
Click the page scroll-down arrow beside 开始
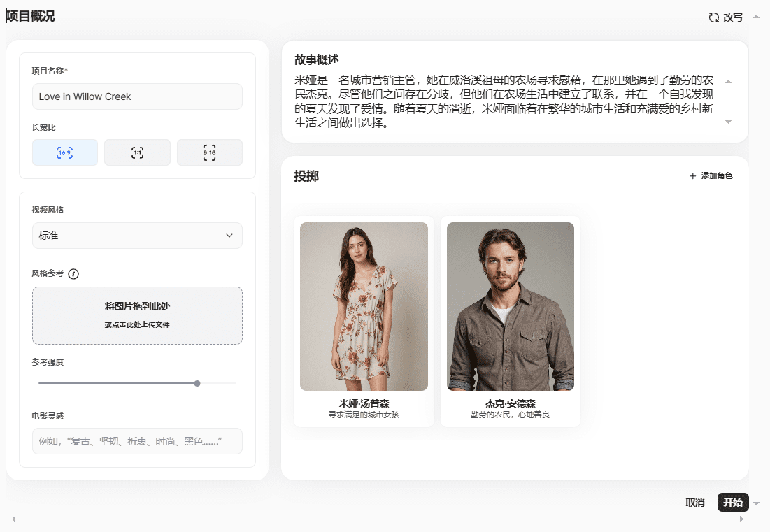(756, 503)
